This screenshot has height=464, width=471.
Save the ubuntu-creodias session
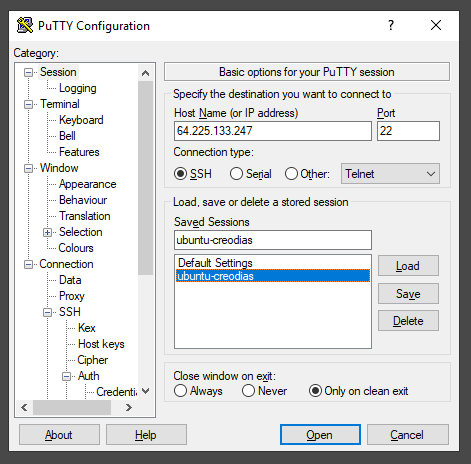click(408, 294)
